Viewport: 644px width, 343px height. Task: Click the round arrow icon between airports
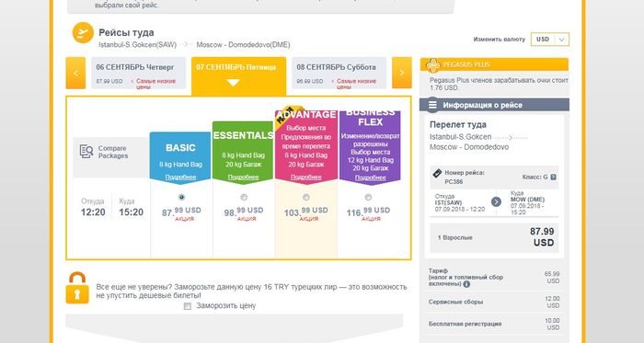(496, 202)
